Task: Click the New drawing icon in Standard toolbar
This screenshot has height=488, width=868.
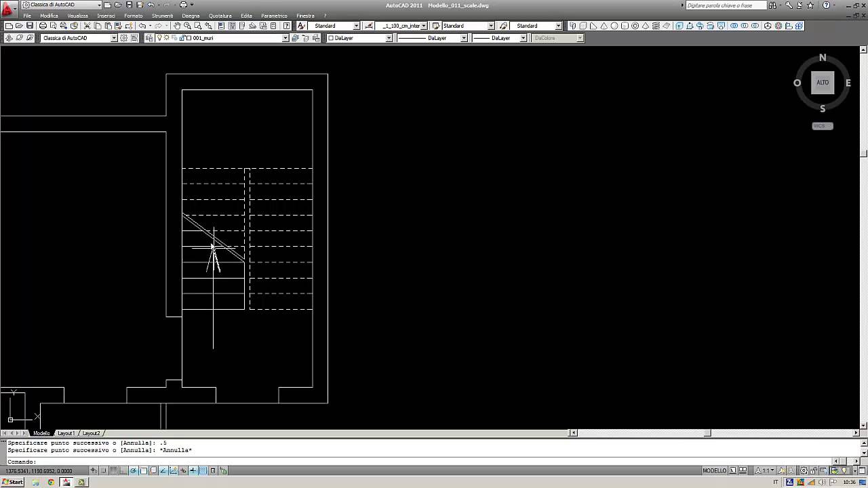Action: click(x=9, y=26)
